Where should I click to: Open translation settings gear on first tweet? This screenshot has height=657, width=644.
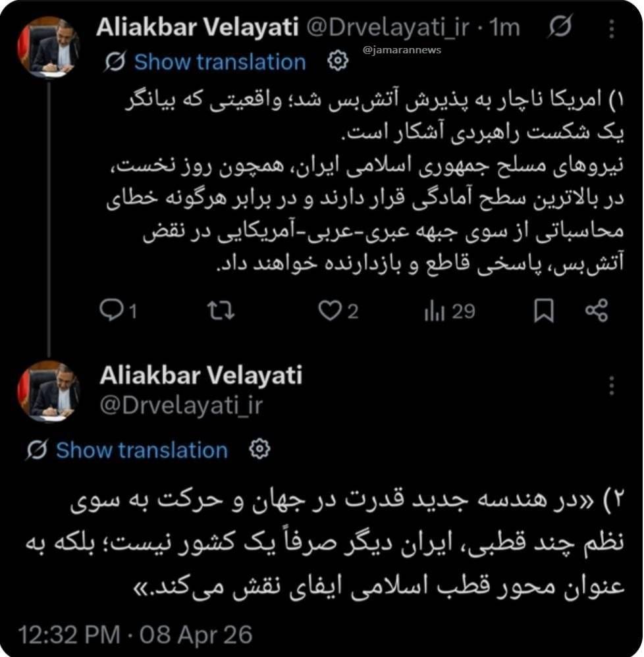coord(338,61)
